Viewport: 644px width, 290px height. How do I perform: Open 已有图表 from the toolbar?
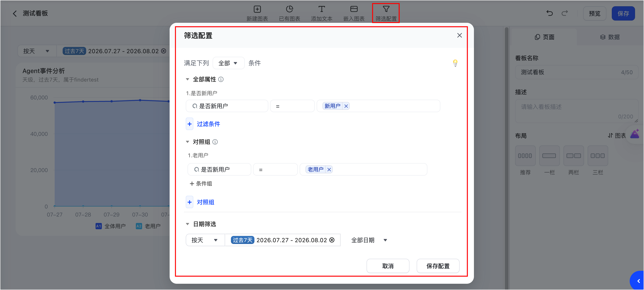tap(289, 13)
